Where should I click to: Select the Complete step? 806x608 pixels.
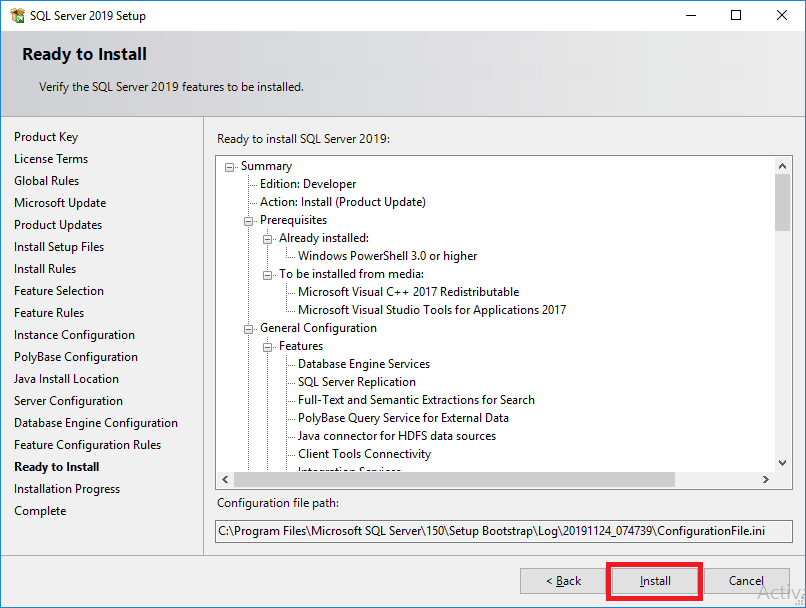[x=40, y=511]
